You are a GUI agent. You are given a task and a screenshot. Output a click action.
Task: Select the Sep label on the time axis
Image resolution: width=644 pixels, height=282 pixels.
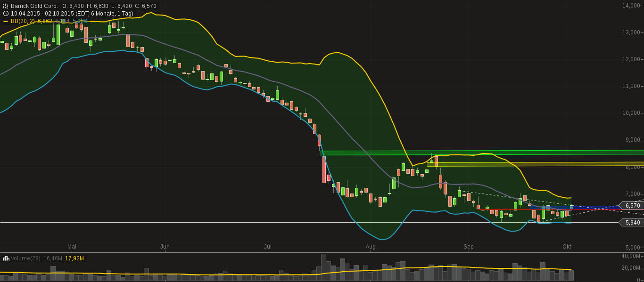(x=468, y=246)
